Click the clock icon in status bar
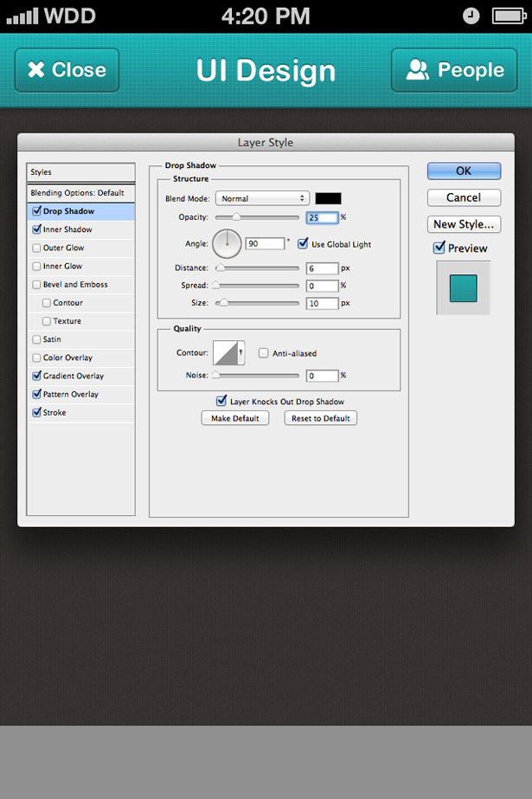532x799 pixels. [471, 16]
